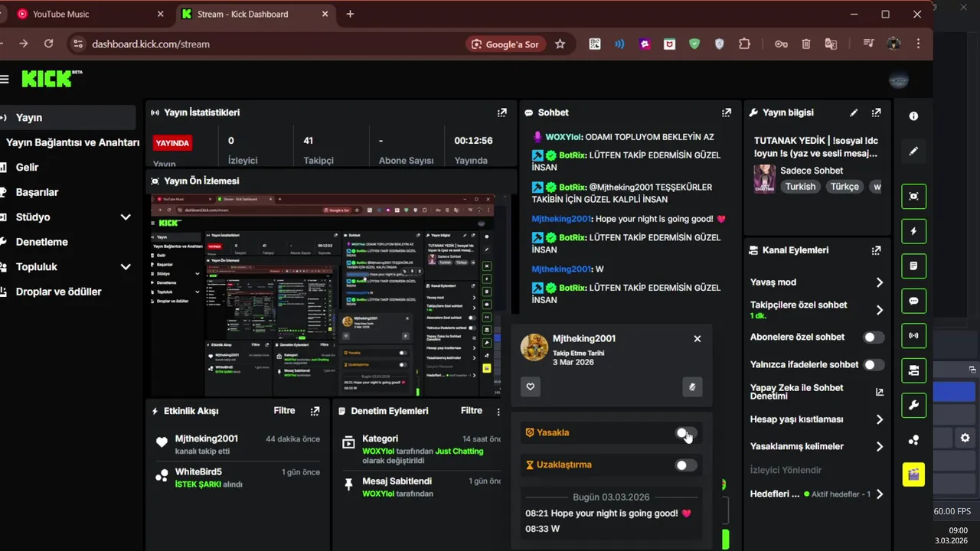980x551 pixels.
Task: Open Hedefleri goals arrow
Action: [879, 494]
